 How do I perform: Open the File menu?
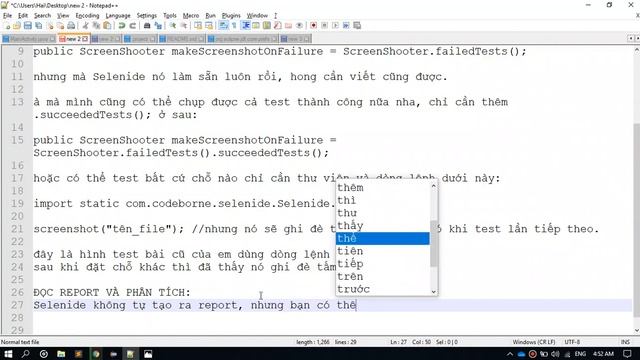7,16
